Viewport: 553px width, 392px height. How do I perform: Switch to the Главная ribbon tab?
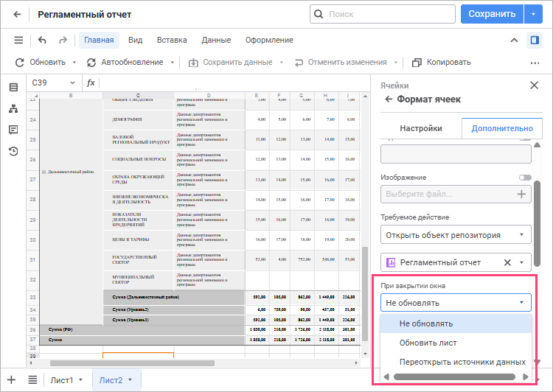click(x=99, y=41)
